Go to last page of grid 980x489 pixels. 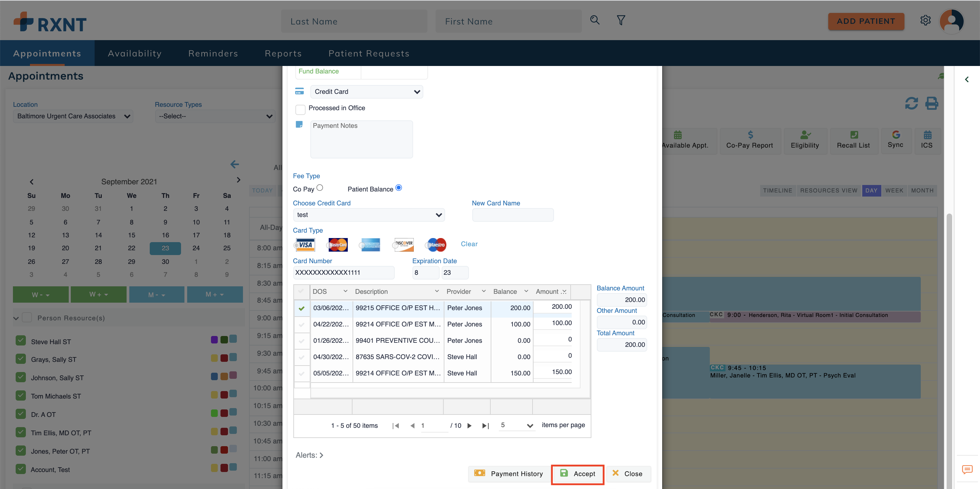(x=486, y=425)
